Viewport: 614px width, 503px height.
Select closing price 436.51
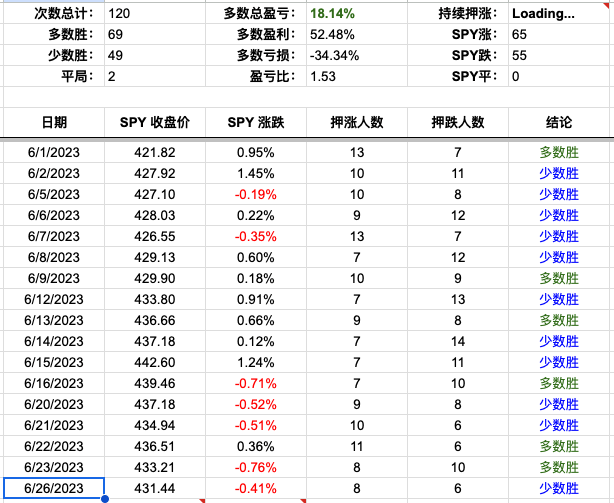click(155, 447)
